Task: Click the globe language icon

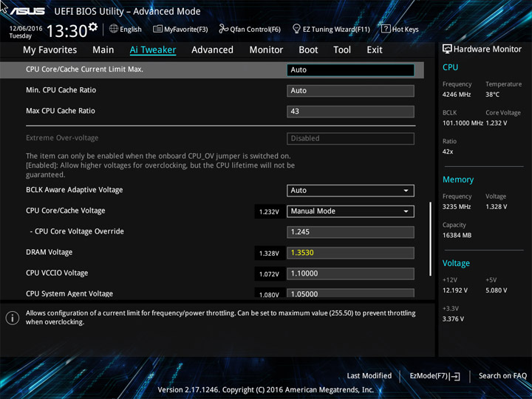Action: tap(114, 29)
